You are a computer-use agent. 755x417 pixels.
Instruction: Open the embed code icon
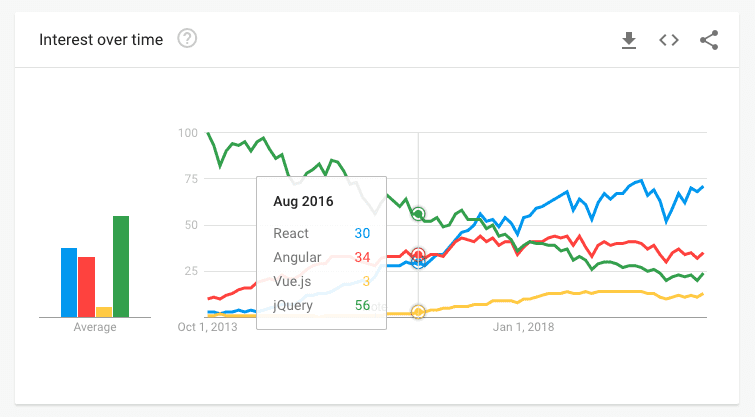(x=669, y=40)
